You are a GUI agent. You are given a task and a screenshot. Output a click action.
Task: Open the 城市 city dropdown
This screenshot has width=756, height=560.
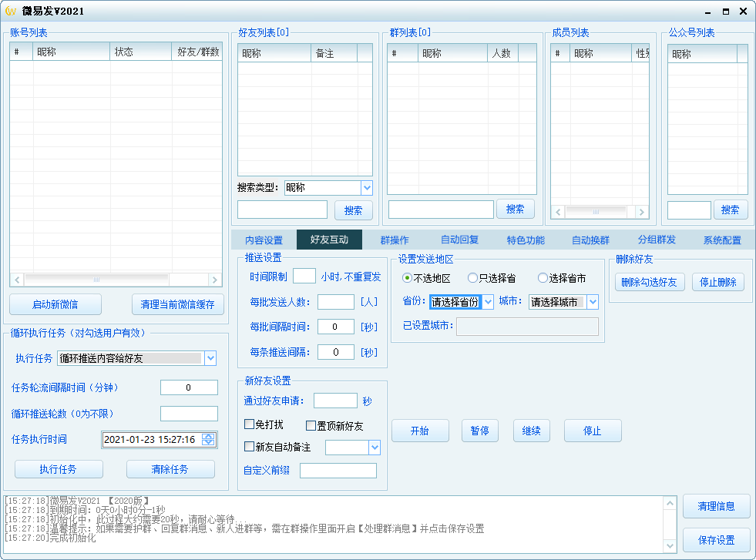click(x=593, y=302)
